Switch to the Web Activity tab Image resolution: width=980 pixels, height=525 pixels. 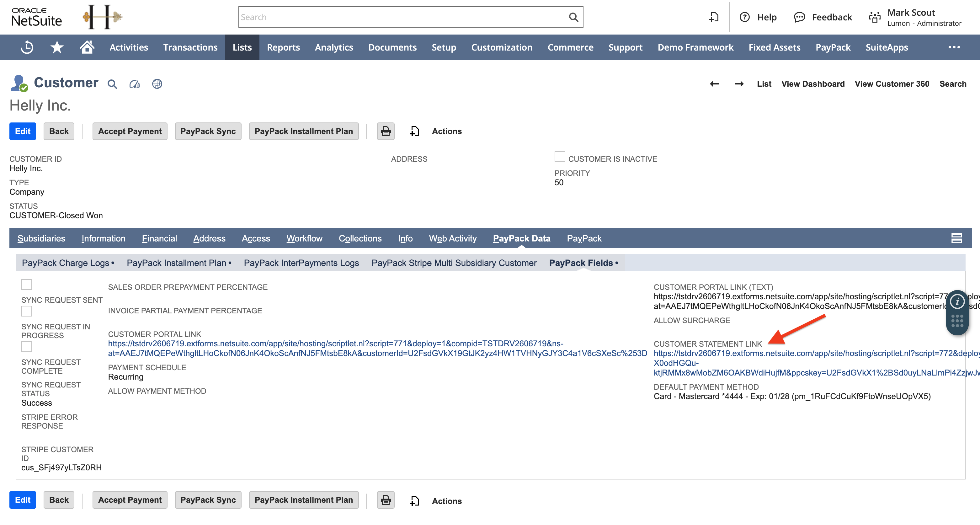(x=453, y=238)
